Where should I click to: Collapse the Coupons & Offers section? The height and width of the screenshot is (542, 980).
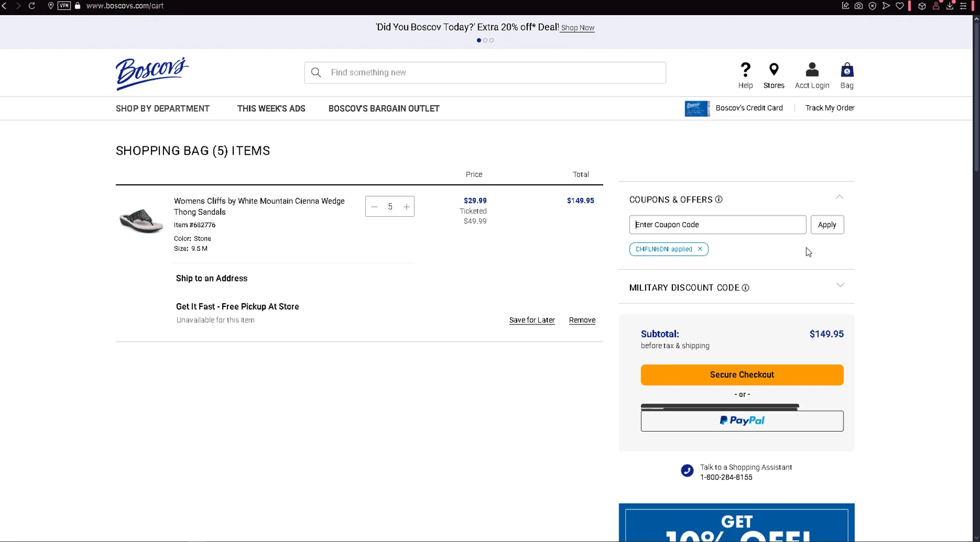pyautogui.click(x=840, y=197)
